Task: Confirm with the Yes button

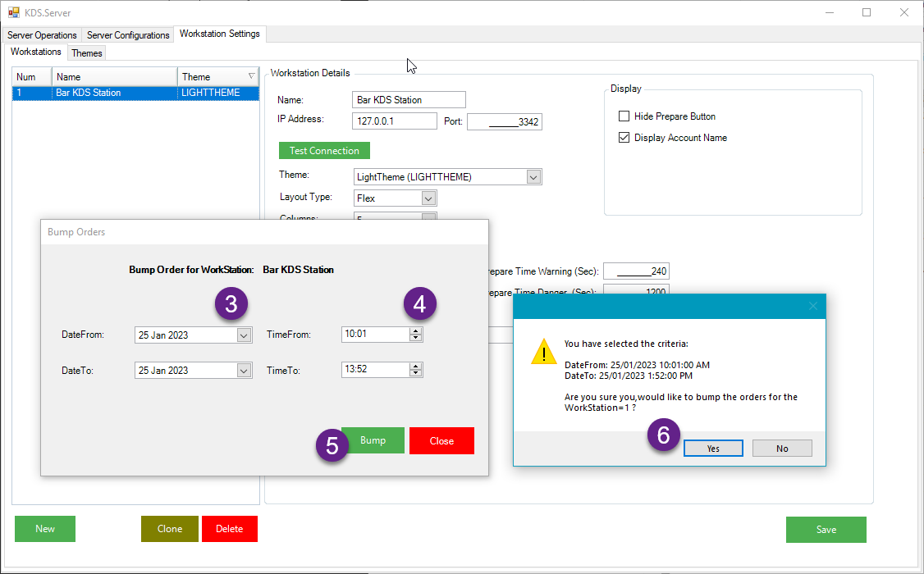Action: (713, 449)
